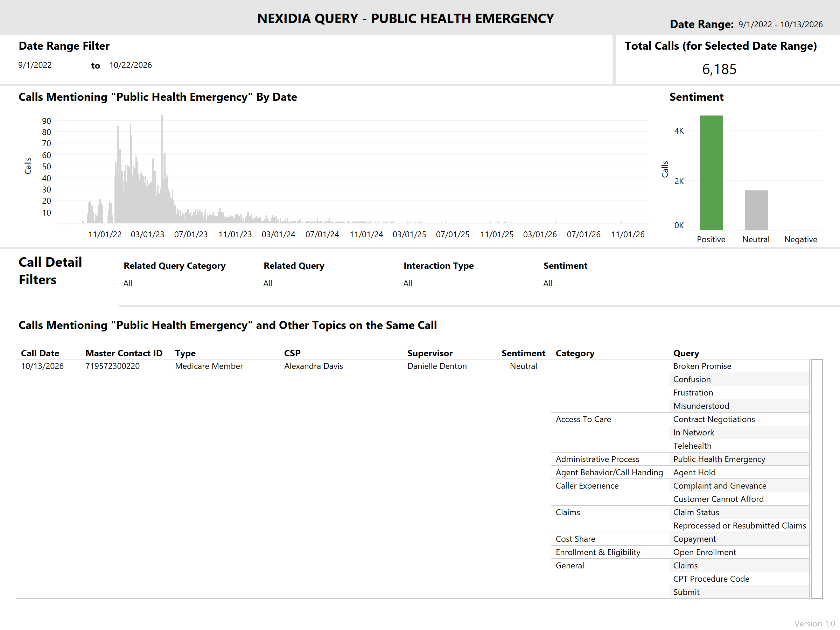Select call date 10/13/2026 cell
This screenshot has height=630, width=840.
click(42, 366)
